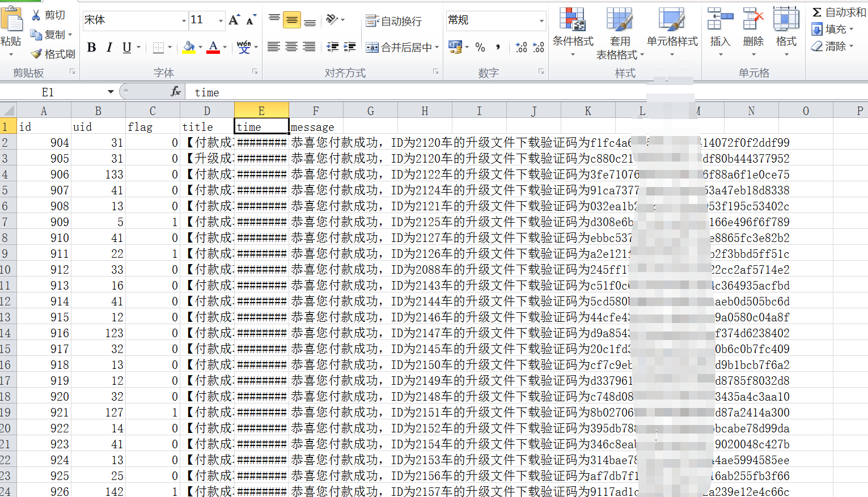Decrease decimal places
Image resolution: width=868 pixels, height=497 pixels.
tap(539, 48)
